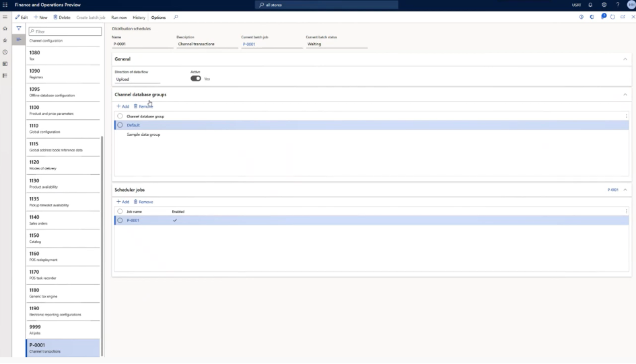Collapse the Channel database groups section
The width and height of the screenshot is (636, 364).
click(x=625, y=95)
